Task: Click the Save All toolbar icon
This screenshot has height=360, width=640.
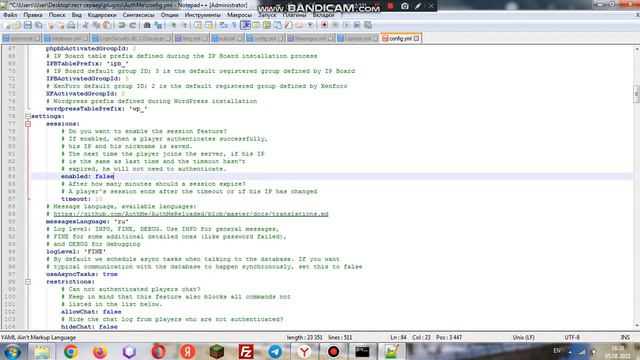Action: click(x=38, y=25)
